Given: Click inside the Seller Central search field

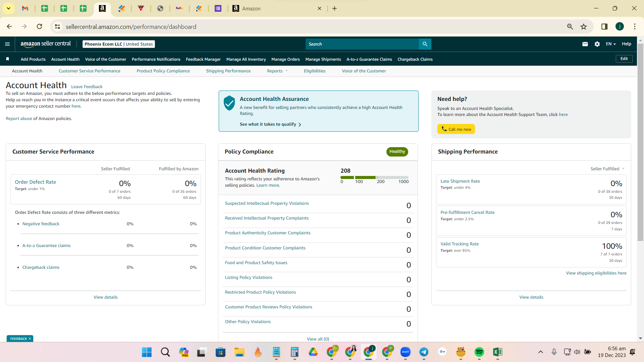Looking at the screenshot, I should (x=362, y=44).
